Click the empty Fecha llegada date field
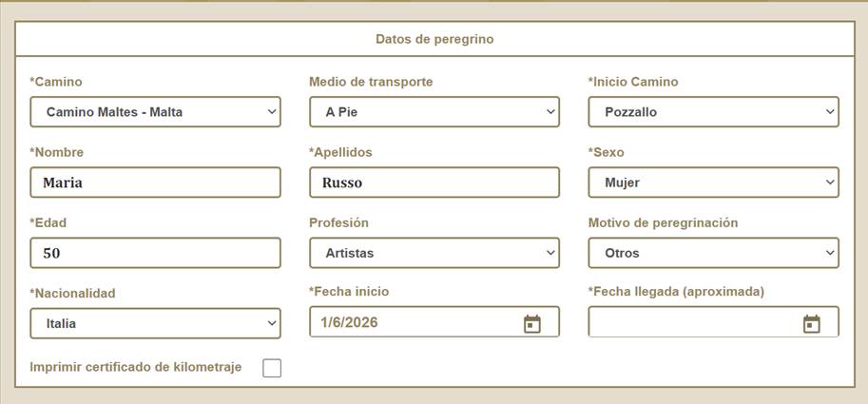The height and width of the screenshot is (404, 868). tap(714, 321)
